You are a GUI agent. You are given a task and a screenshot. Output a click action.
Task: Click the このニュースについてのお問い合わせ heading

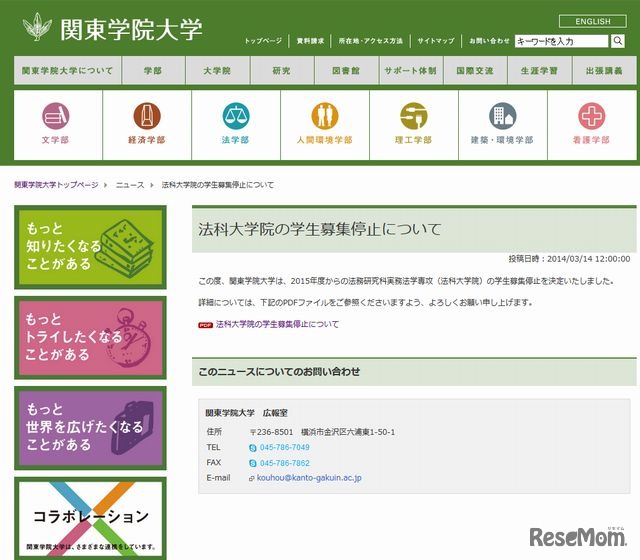click(x=279, y=372)
